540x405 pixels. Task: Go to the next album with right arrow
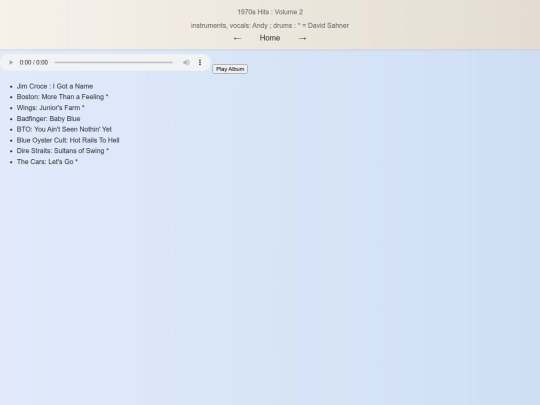click(302, 38)
